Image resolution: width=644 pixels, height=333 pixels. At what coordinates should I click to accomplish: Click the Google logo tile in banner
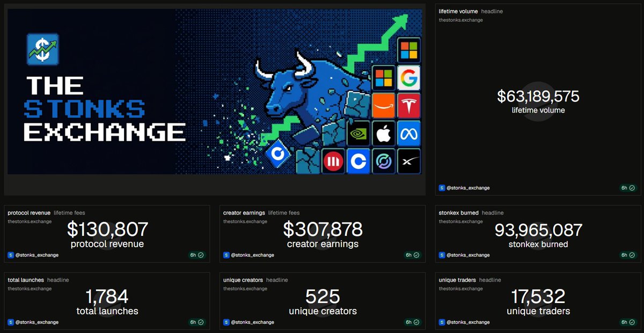(x=409, y=78)
